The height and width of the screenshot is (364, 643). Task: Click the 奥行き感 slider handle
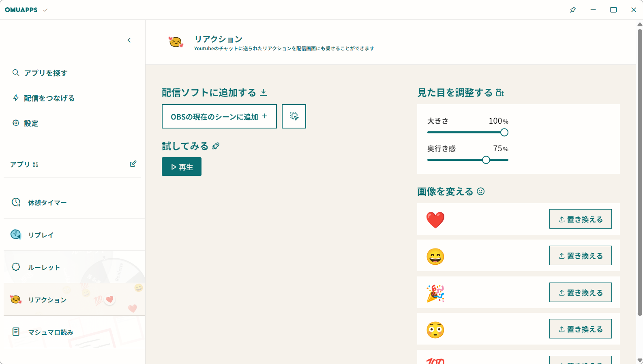[486, 160]
